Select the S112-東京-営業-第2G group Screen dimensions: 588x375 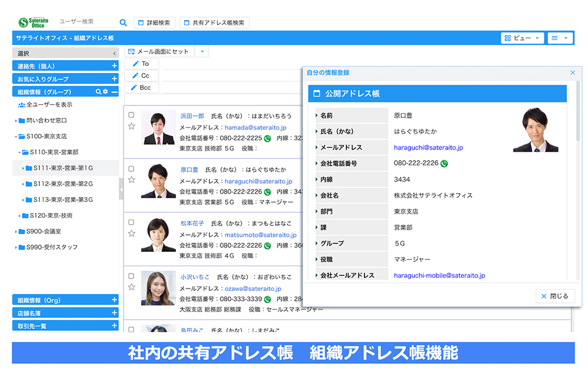(x=63, y=184)
